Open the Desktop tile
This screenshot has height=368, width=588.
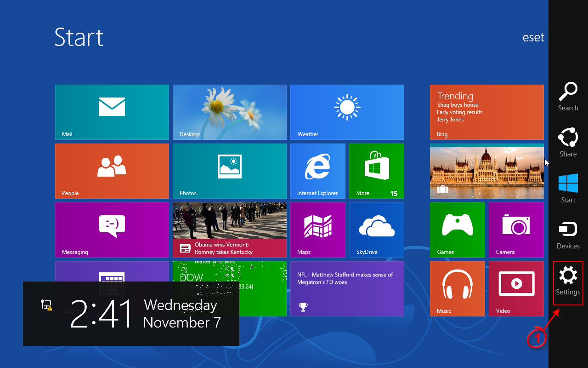230,112
